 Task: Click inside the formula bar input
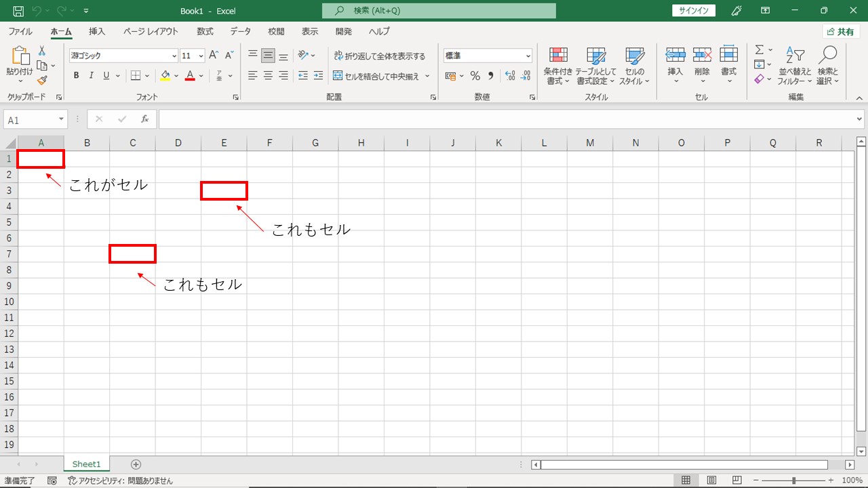click(502, 119)
